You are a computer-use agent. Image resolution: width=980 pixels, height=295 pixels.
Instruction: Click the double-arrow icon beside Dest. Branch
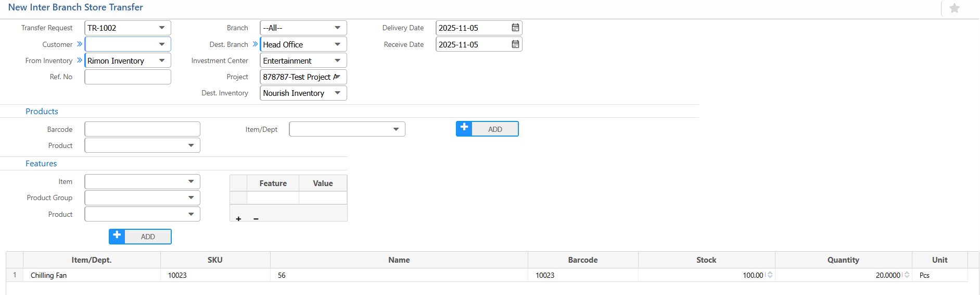255,44
